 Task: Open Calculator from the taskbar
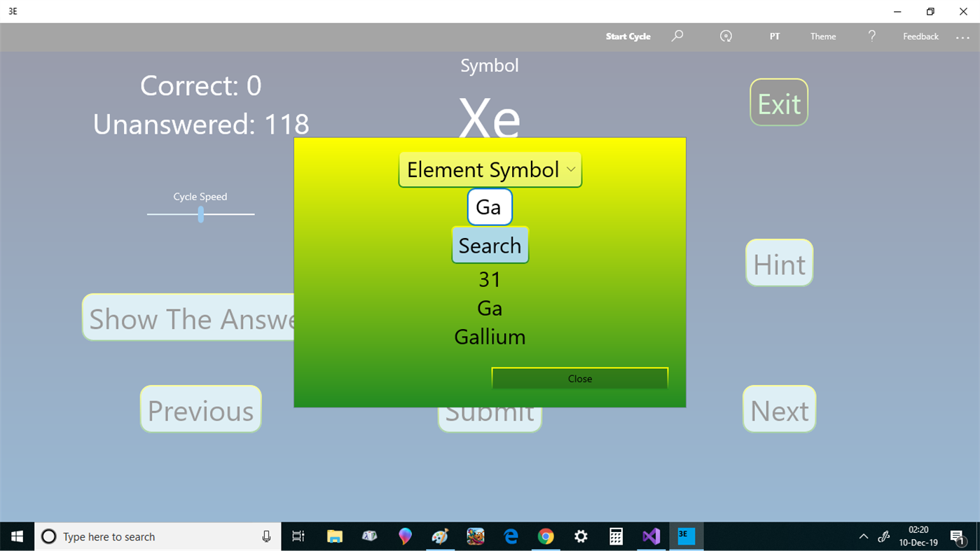(x=616, y=536)
